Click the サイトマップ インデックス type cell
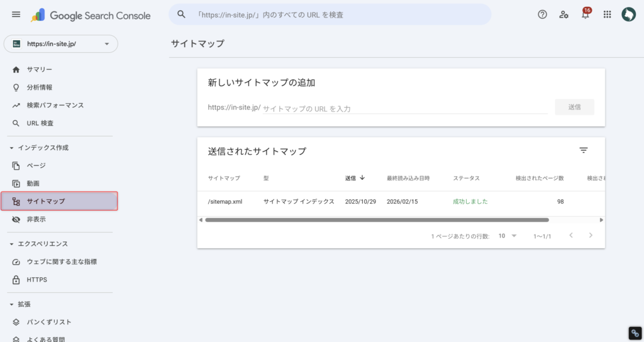The image size is (644, 342). [299, 202]
